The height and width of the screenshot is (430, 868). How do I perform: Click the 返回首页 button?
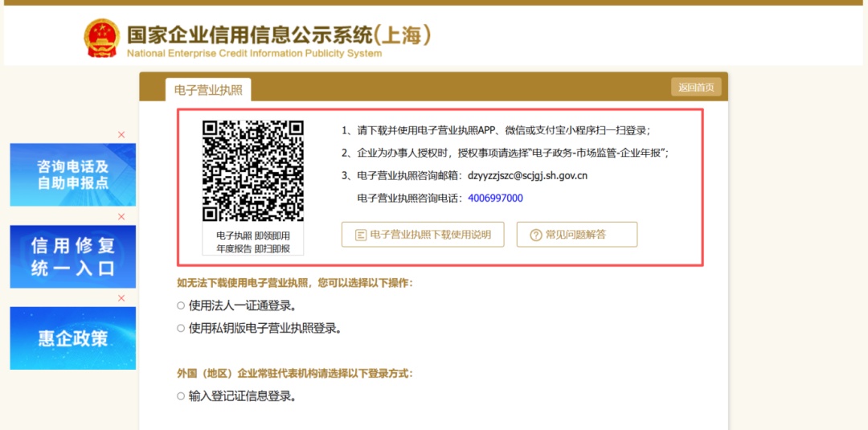(x=696, y=88)
